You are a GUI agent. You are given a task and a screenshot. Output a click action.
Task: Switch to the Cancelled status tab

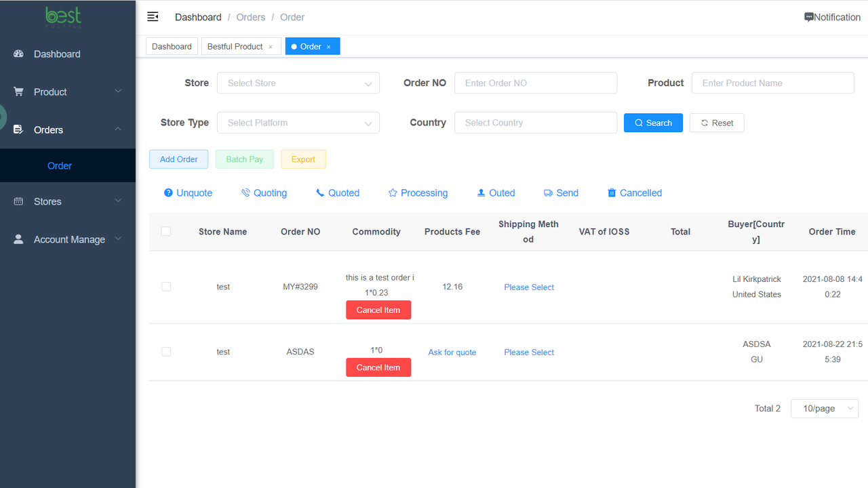coord(635,193)
